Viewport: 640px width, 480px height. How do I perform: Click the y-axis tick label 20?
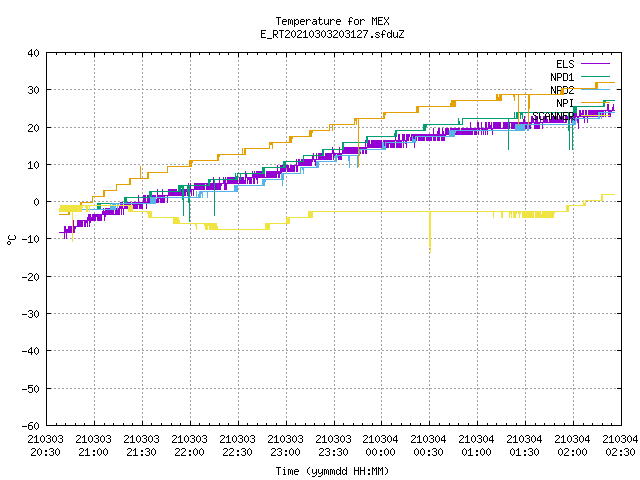coord(33,128)
